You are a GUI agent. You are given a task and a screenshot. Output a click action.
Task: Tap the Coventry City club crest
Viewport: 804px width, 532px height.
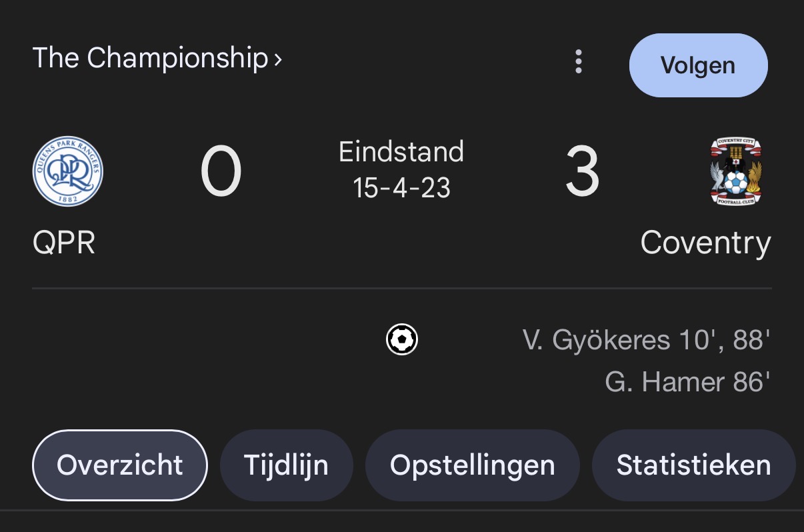click(735, 171)
